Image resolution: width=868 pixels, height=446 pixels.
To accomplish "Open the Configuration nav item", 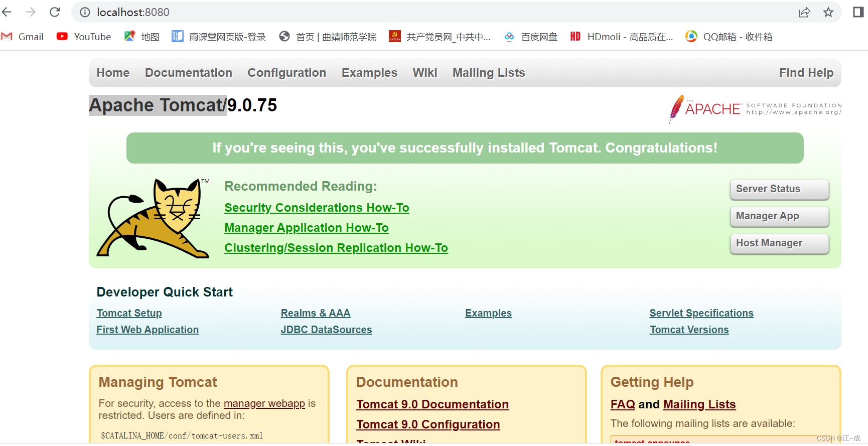I will coord(287,73).
